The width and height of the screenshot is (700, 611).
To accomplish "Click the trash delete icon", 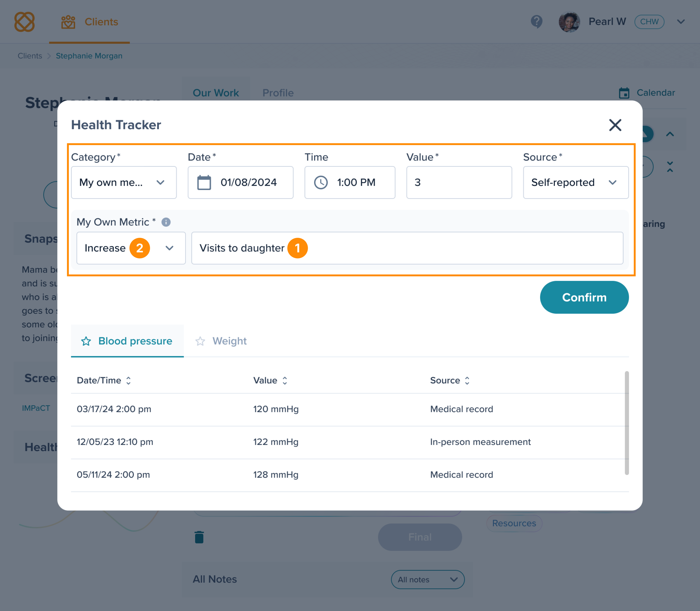I will click(199, 537).
